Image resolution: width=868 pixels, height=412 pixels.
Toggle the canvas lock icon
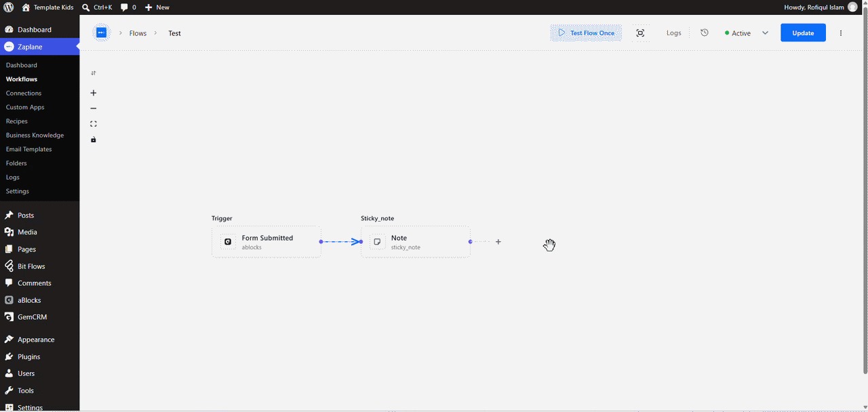point(94,140)
